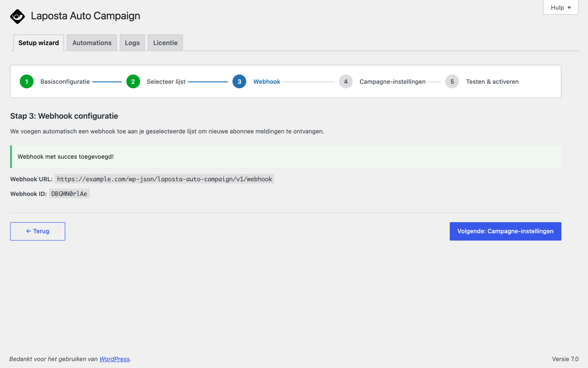Viewport: 588px width, 368px height.
Task: Select the Campagne-instellingen step label
Action: point(392,82)
